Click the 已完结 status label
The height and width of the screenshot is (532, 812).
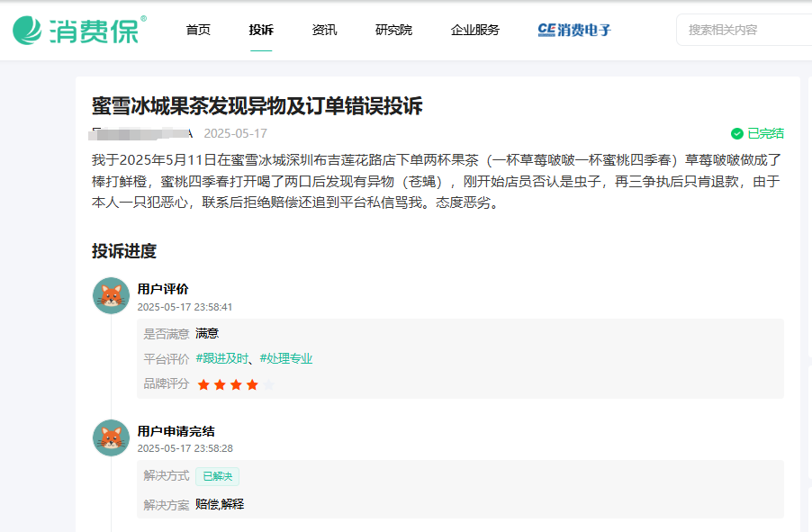765,133
